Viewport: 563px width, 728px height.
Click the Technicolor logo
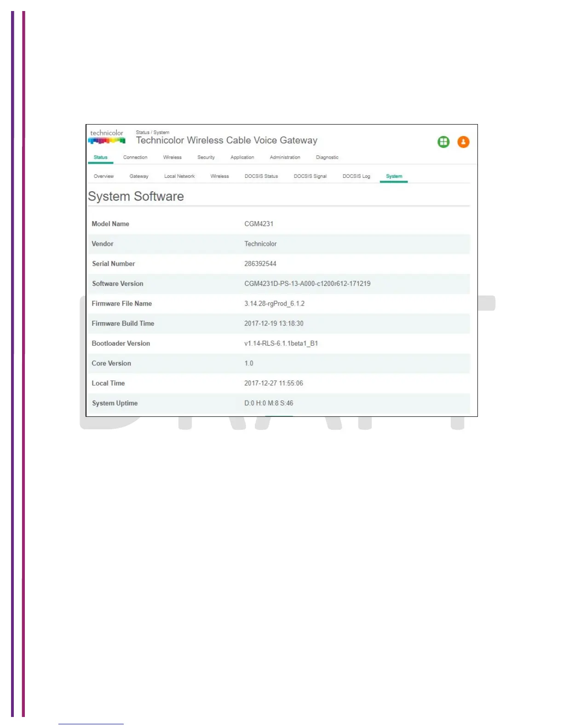point(107,136)
